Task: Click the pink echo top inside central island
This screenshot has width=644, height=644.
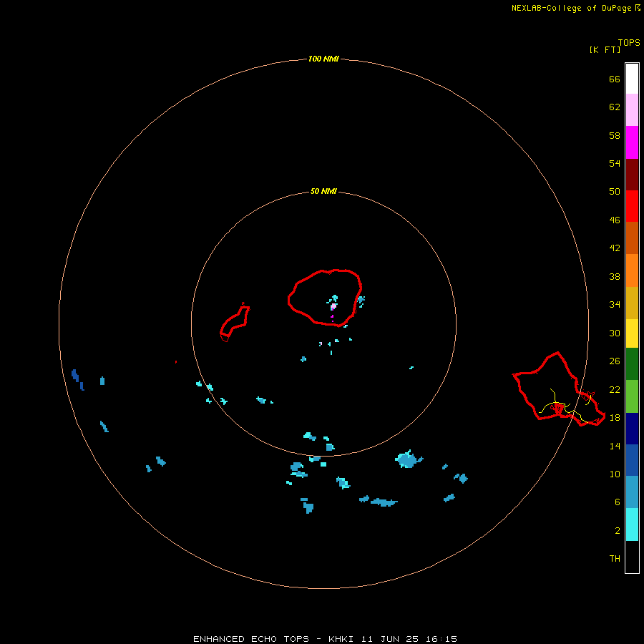Action: (333, 306)
